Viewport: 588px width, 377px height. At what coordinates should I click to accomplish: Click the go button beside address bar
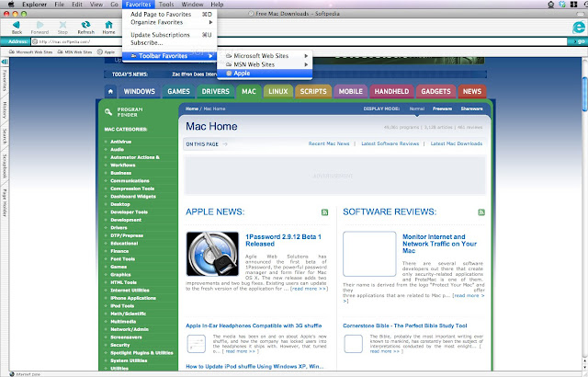pyautogui.click(x=578, y=41)
